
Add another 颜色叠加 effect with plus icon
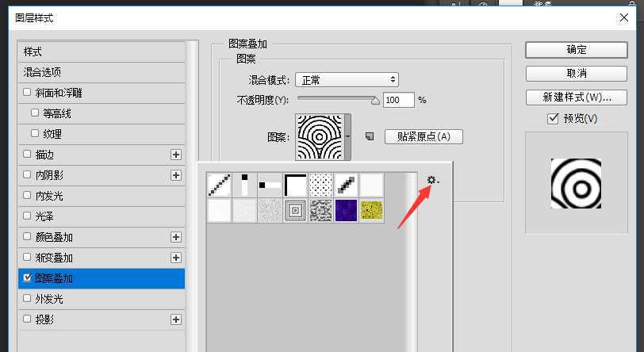[176, 237]
